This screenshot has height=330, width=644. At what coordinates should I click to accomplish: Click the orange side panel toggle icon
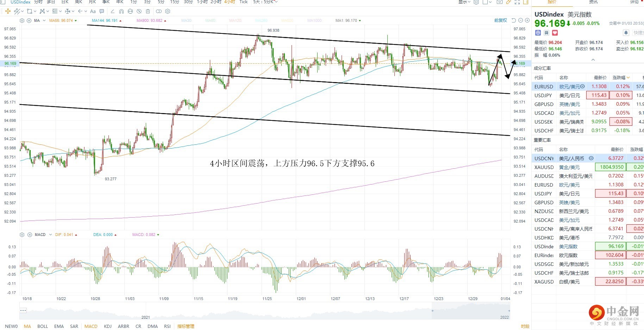(526, 2)
